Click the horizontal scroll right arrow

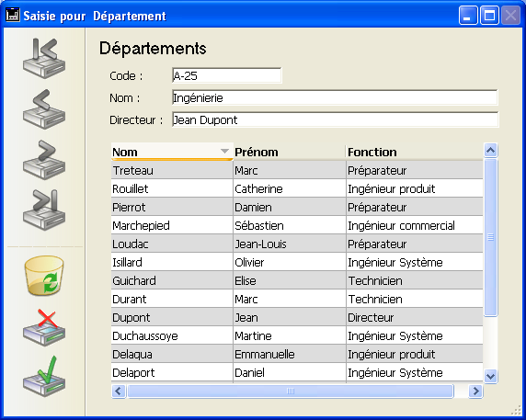tap(475, 391)
